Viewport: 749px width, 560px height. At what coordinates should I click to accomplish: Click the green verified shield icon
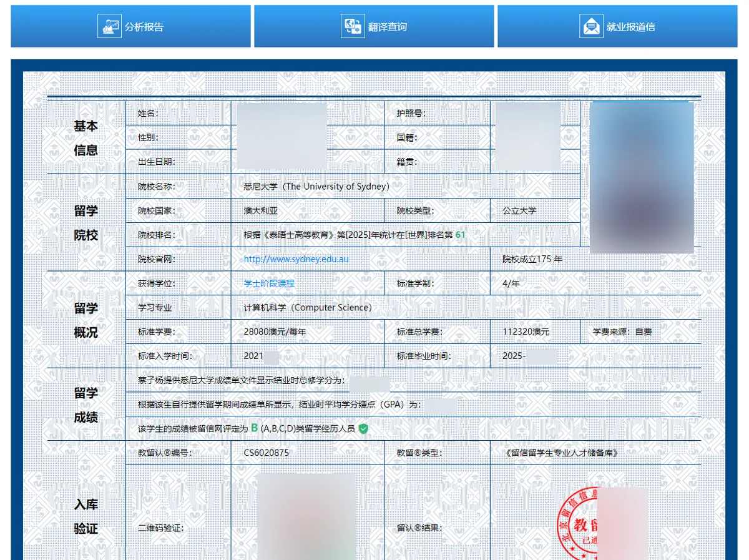click(363, 429)
